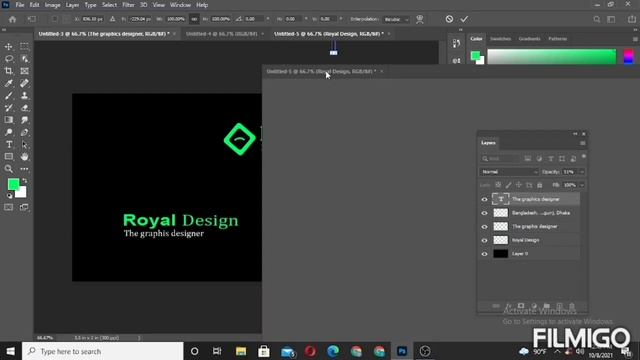Select the Brush tool
Viewport: 640px width, 360px height.
(9, 96)
